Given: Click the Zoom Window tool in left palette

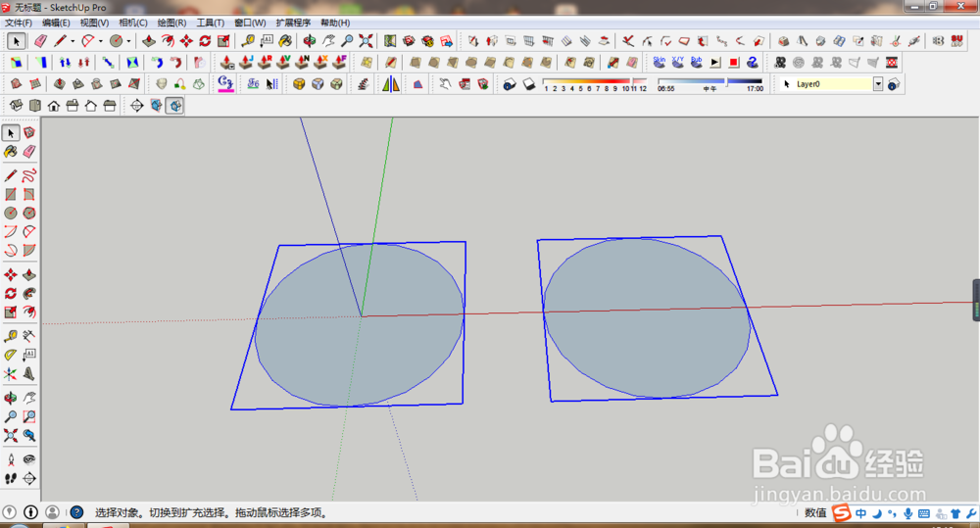Looking at the screenshot, I should (28, 416).
